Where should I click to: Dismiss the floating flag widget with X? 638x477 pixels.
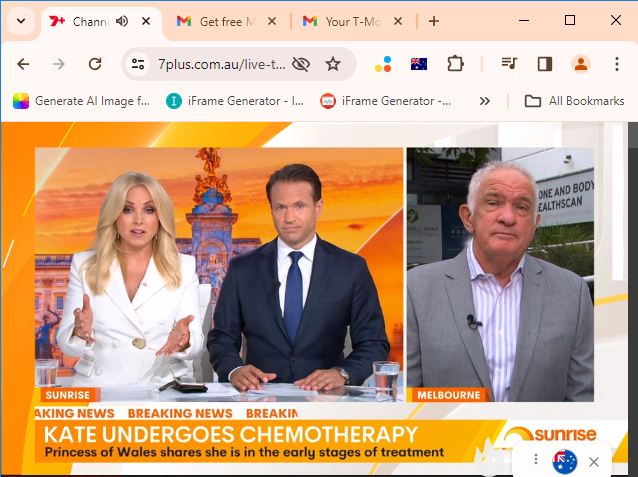pyautogui.click(x=594, y=462)
